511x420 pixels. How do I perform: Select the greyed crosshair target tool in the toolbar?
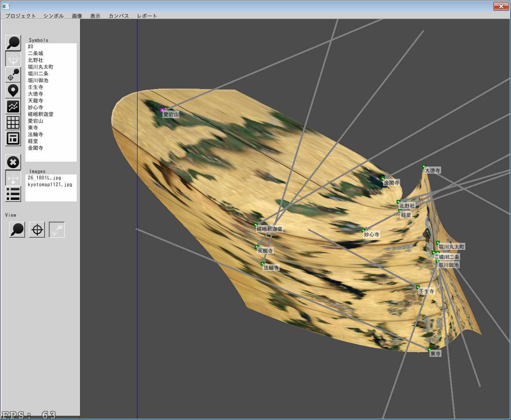click(x=13, y=59)
